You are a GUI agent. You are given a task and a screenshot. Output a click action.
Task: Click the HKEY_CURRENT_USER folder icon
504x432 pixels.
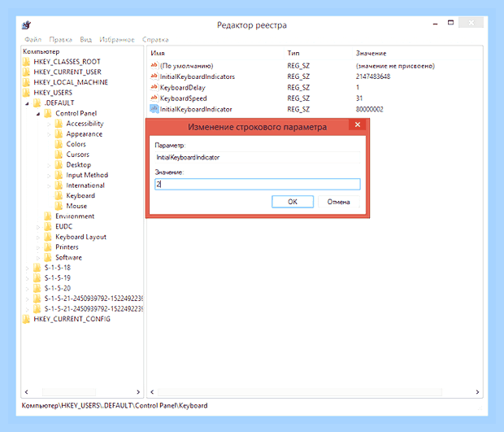pyautogui.click(x=26, y=72)
